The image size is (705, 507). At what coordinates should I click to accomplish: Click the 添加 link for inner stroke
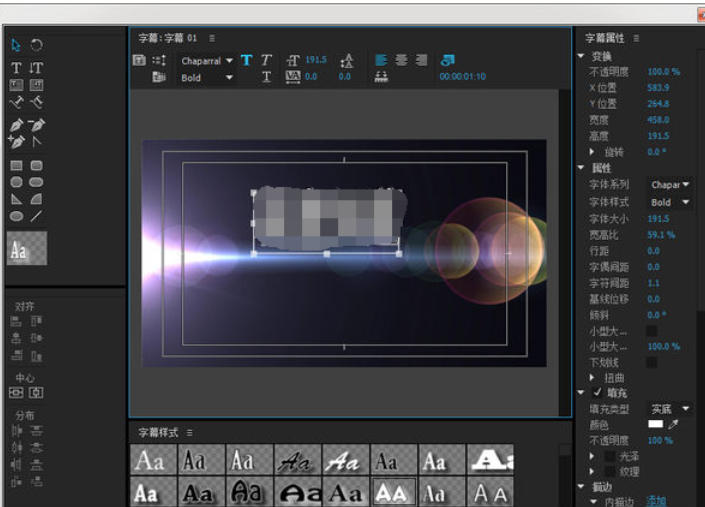click(656, 501)
